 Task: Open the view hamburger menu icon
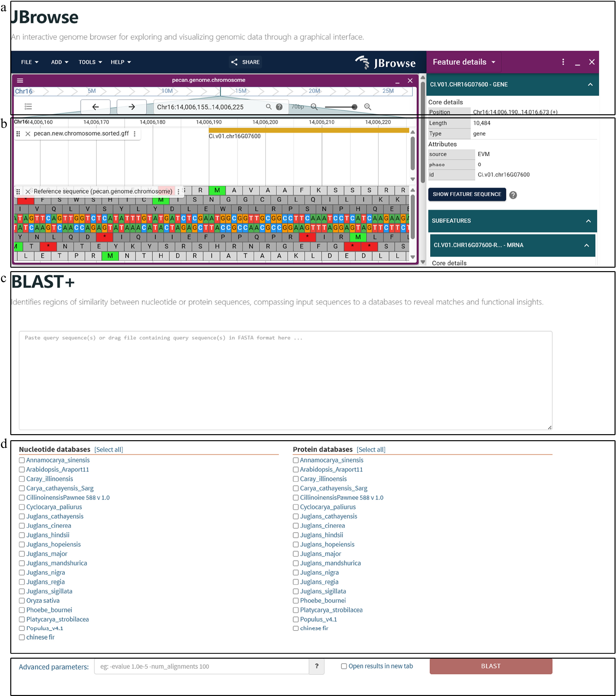pyautogui.click(x=20, y=81)
